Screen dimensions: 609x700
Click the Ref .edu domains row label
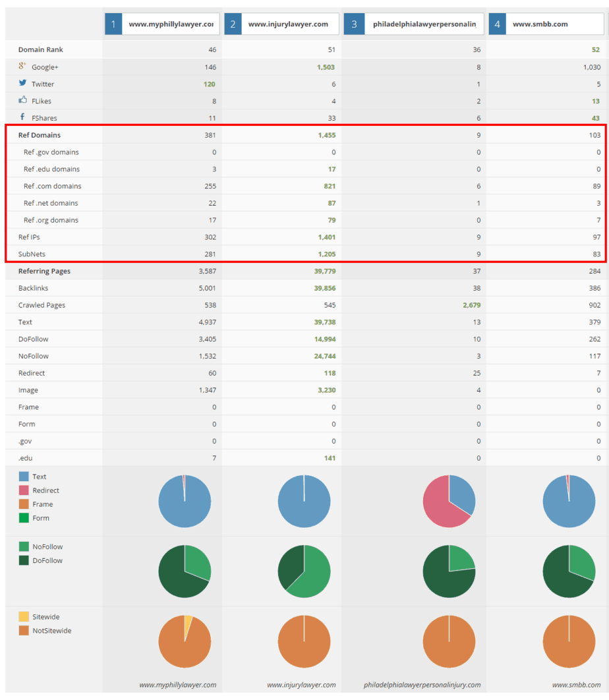tap(51, 169)
